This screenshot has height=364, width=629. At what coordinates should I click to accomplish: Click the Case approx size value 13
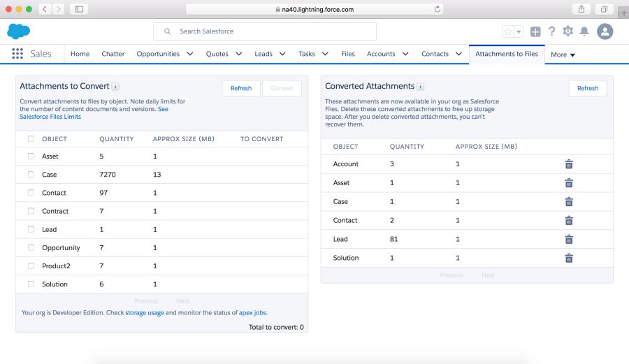pyautogui.click(x=157, y=175)
